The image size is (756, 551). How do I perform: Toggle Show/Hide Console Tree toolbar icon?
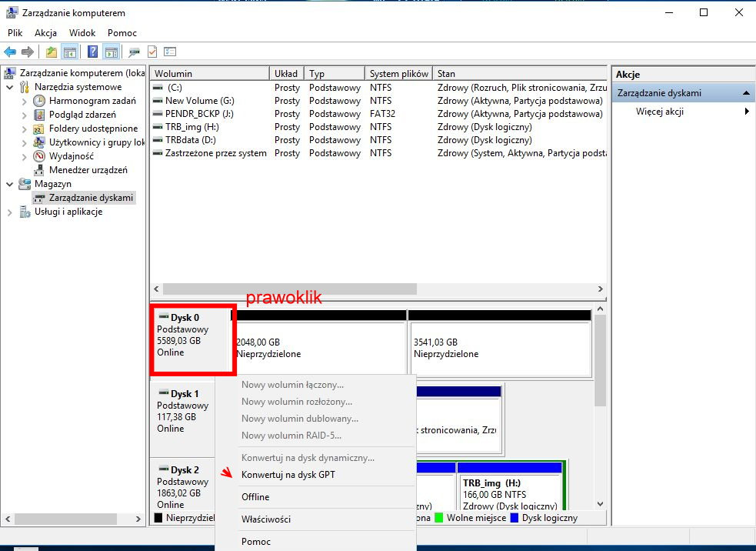tap(70, 52)
